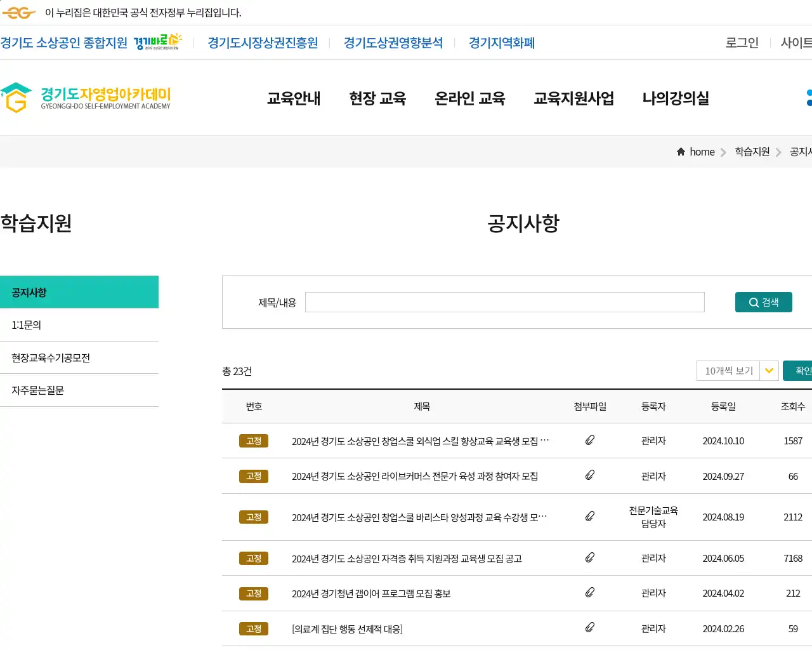Open 교육지원사업 main menu
Screen dimensions: 812x650
[x=574, y=98]
